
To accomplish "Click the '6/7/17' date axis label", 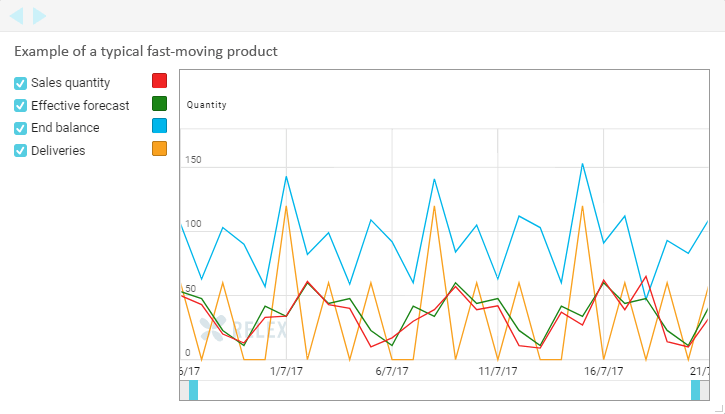I will point(392,371).
